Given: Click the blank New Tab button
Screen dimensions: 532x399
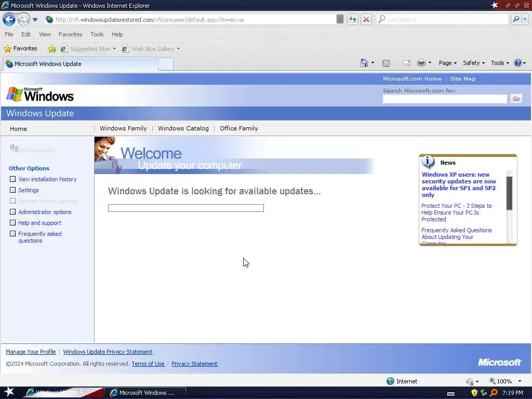Looking at the screenshot, I should [166, 64].
